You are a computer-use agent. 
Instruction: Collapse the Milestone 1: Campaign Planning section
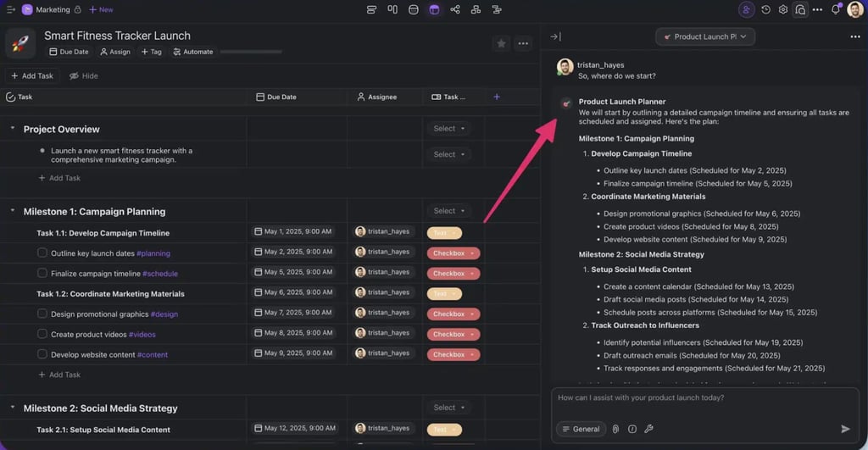pyautogui.click(x=13, y=211)
